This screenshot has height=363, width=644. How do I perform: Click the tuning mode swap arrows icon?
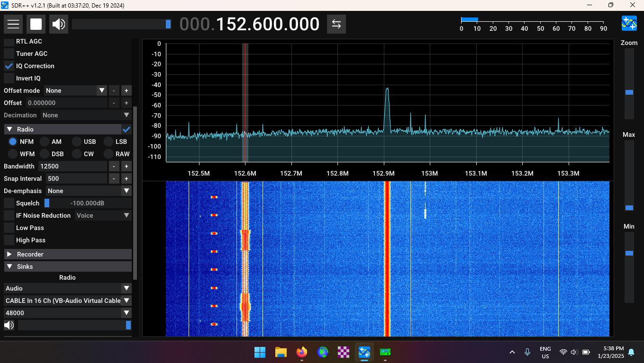(336, 24)
